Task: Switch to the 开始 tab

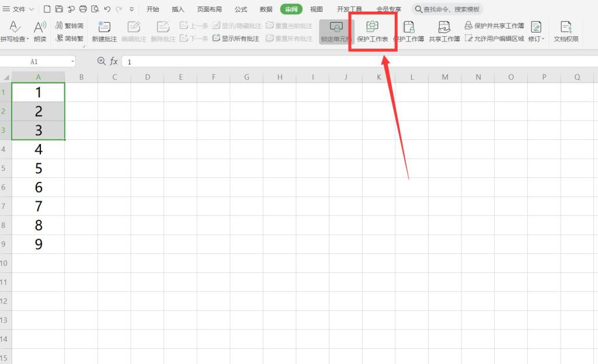Action: [x=153, y=9]
